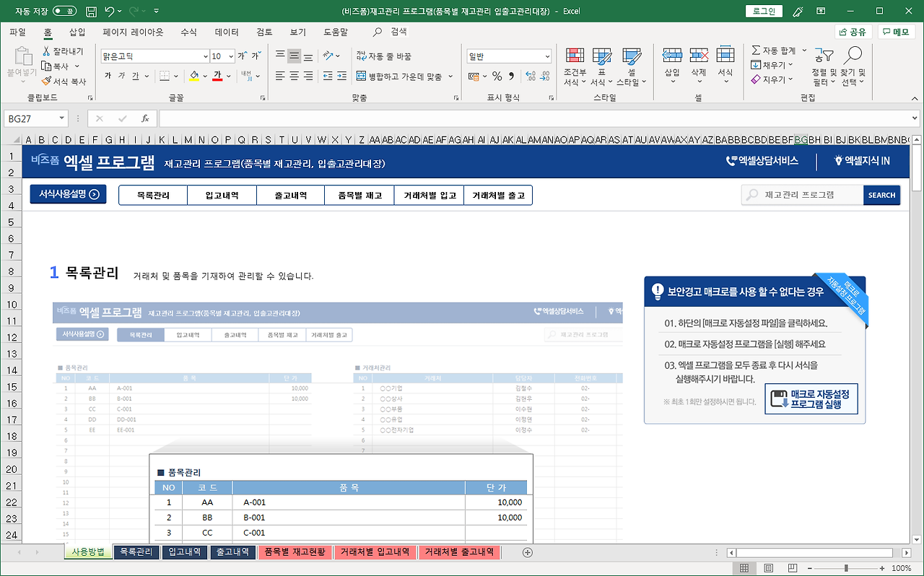This screenshot has width=924, height=576.
Task: Toggle Wrap Text (자동 줄 바꿈)
Action: coord(383,56)
